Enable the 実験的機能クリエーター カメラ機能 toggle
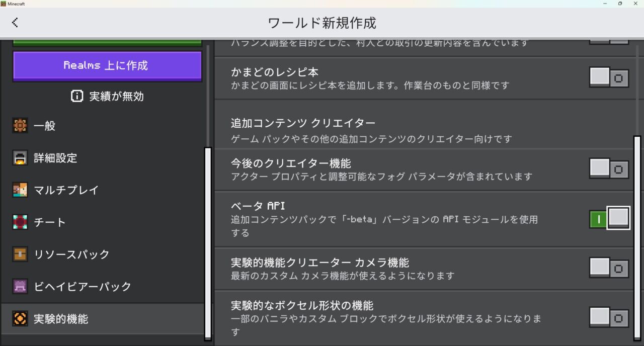 click(609, 268)
